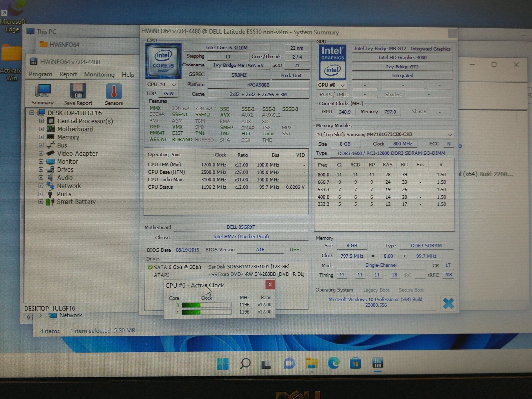The image size is (532, 399).
Task: Click HWiNFO64 icon on taskbar
Action: [378, 363]
